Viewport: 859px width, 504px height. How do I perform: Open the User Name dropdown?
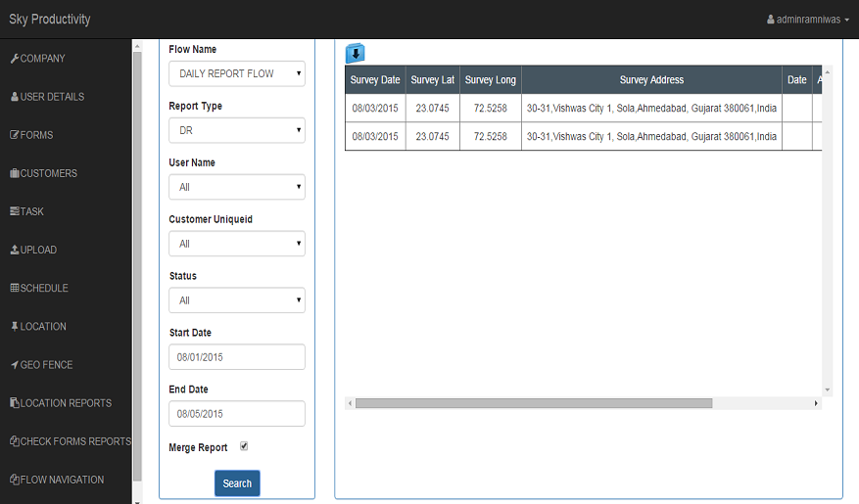tap(237, 187)
